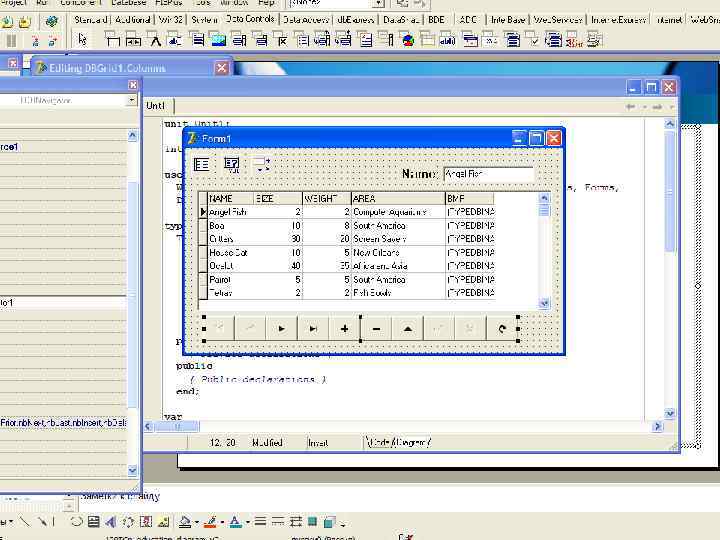Click the WEIGHT column header in grid
Screen dimensions: 720x540
tap(326, 198)
